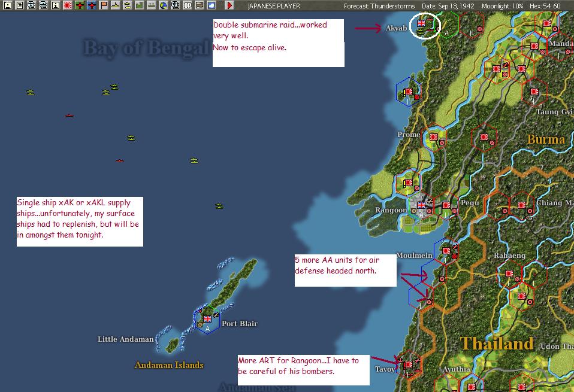Click the OP toolbar button

coord(187,5)
